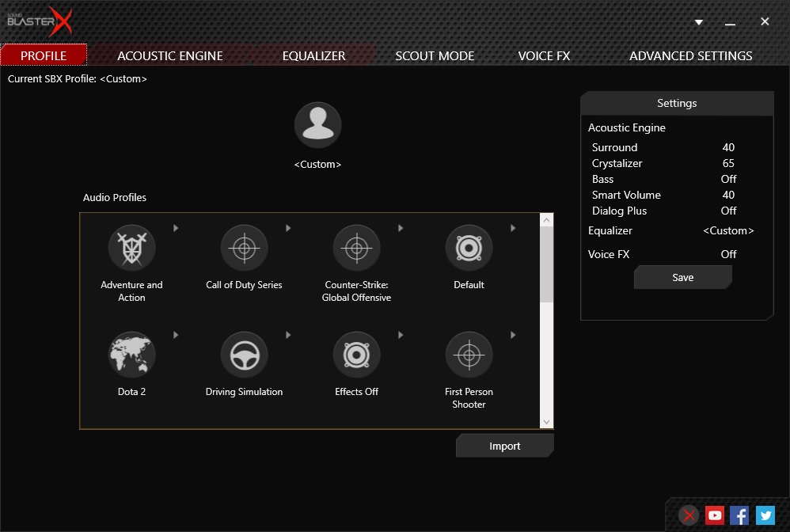Click the Audio Profiles heading
Viewport: 790px width, 532px height.
114,197
